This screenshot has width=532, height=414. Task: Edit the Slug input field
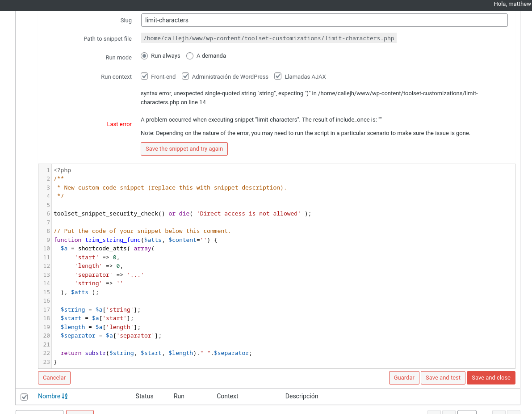324,20
